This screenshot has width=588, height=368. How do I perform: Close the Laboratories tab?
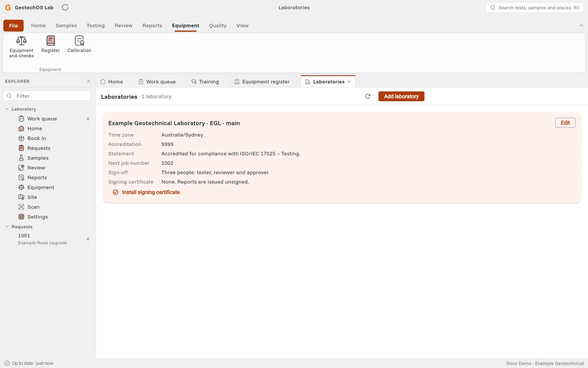pyautogui.click(x=349, y=82)
